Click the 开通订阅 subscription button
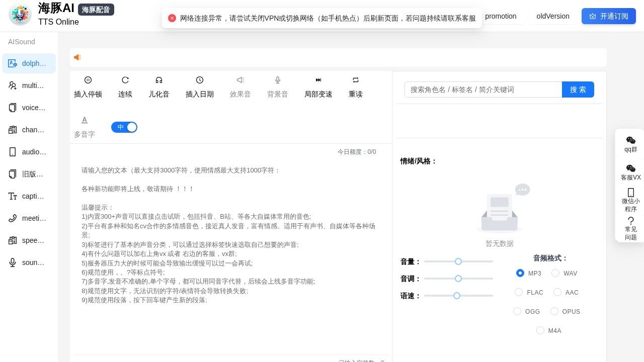This screenshot has width=644, height=362. pyautogui.click(x=608, y=16)
